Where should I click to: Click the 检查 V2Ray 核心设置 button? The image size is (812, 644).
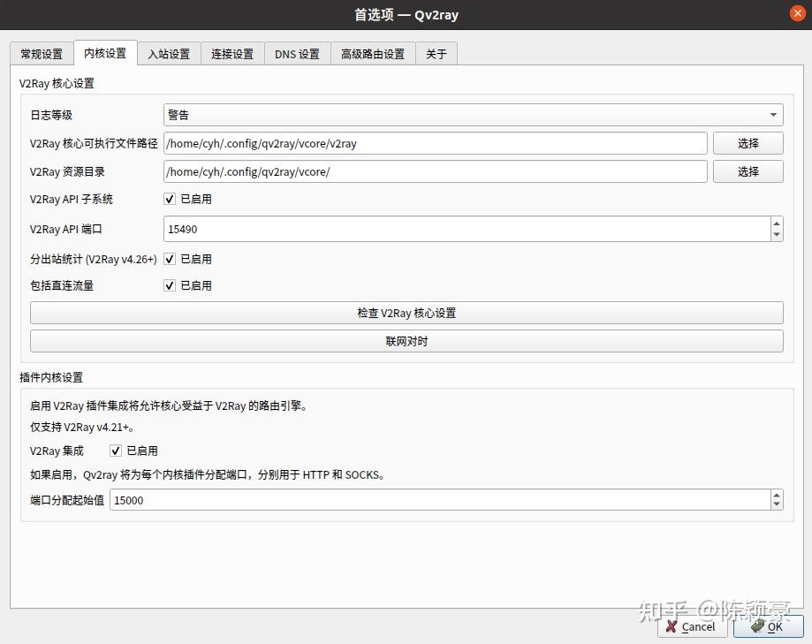[406, 314]
